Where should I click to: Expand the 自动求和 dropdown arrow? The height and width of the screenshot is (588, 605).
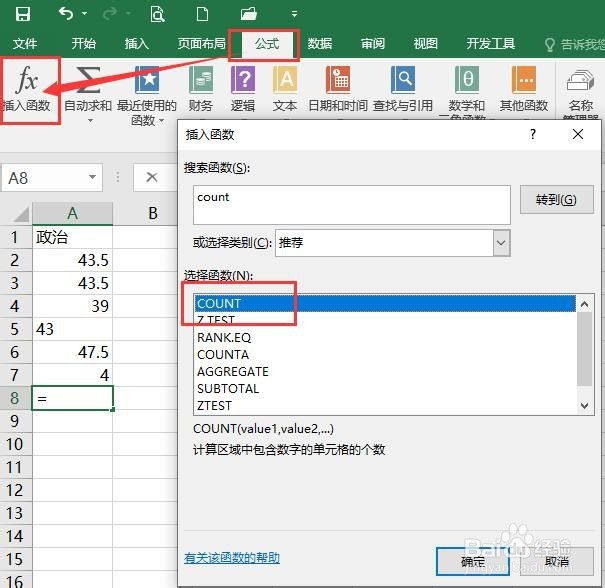pos(90,121)
